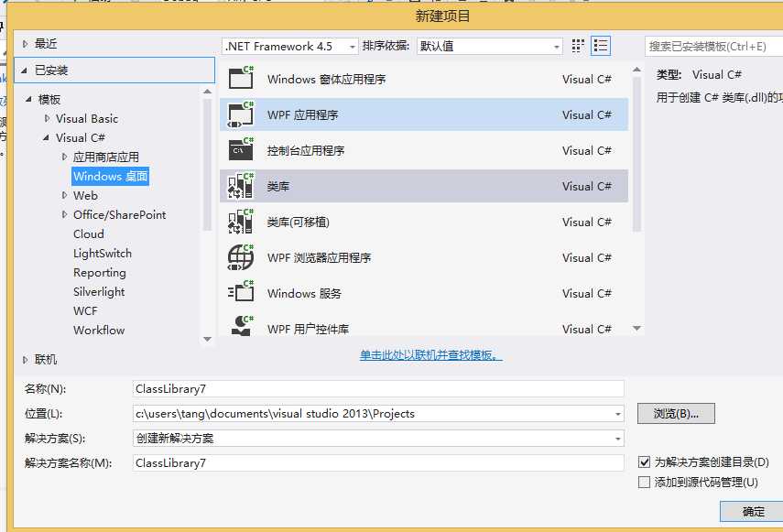Open the 解决方案 创建新解决方案 dropdown

(x=378, y=439)
